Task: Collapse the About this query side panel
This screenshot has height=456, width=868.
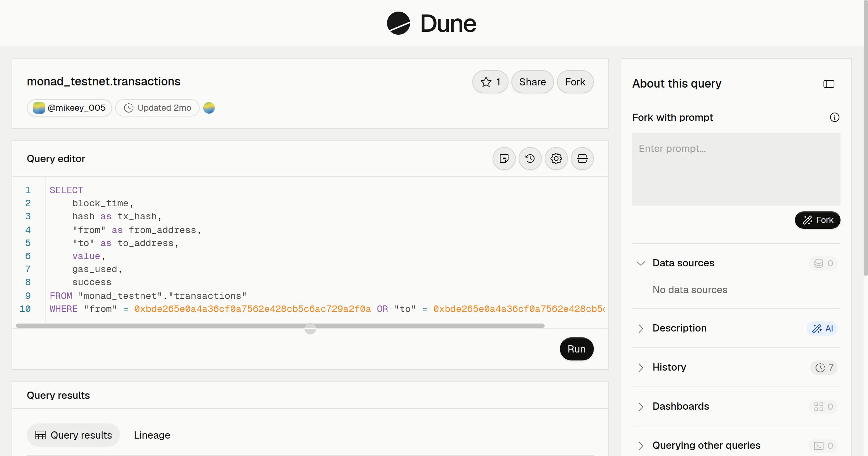Action: tap(829, 84)
